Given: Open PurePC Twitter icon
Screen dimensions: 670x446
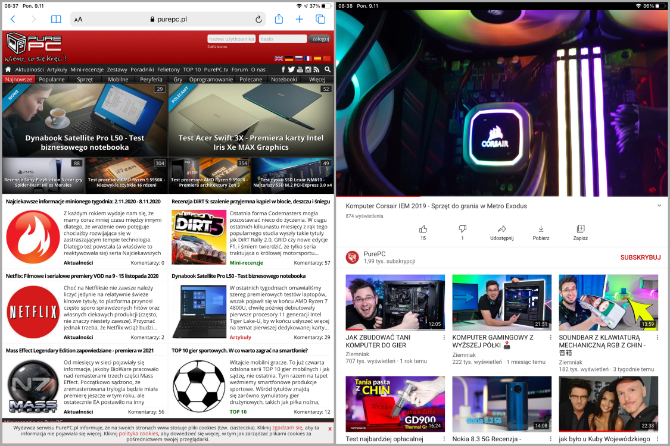Looking at the screenshot, I should click(291, 69).
